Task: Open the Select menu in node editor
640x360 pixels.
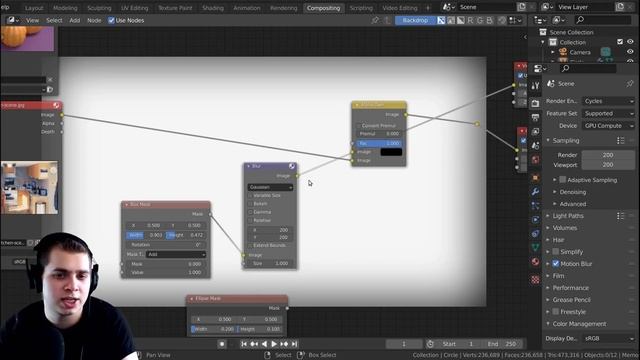Action: click(x=54, y=20)
